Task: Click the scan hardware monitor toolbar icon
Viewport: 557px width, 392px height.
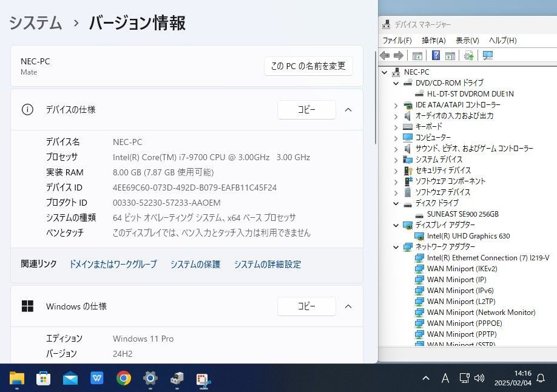Action: point(488,55)
